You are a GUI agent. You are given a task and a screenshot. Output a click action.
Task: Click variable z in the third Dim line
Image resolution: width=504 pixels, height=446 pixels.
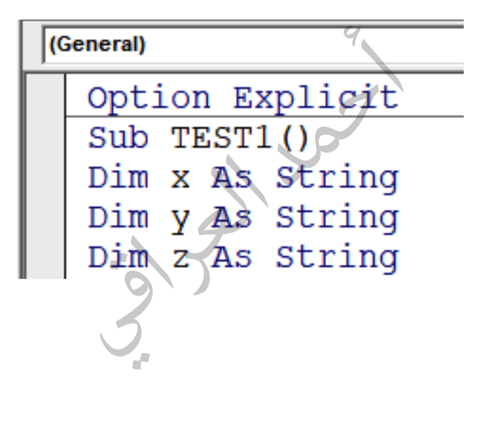pyautogui.click(x=181, y=258)
